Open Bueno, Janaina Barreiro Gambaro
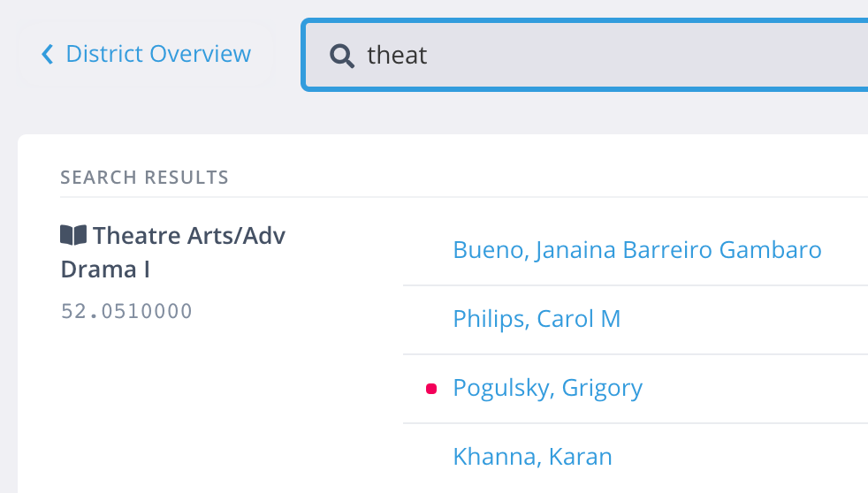This screenshot has height=493, width=868. [x=636, y=250]
